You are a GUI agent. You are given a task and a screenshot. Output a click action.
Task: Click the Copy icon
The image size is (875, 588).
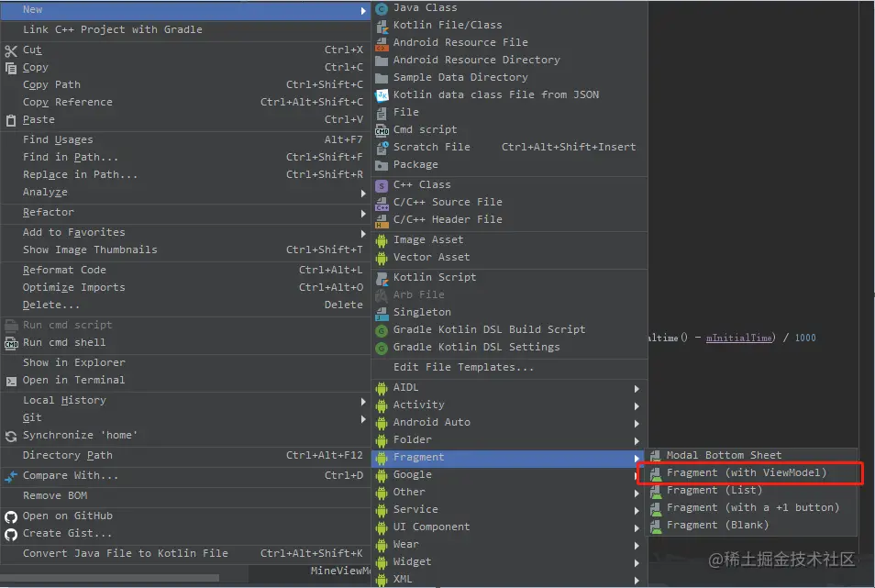coord(11,68)
